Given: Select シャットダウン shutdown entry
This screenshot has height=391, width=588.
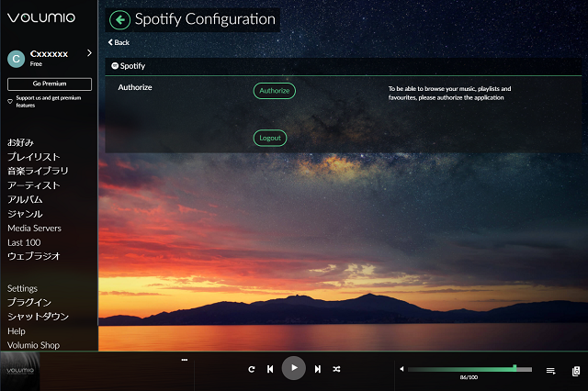Looking at the screenshot, I should click(x=39, y=317).
